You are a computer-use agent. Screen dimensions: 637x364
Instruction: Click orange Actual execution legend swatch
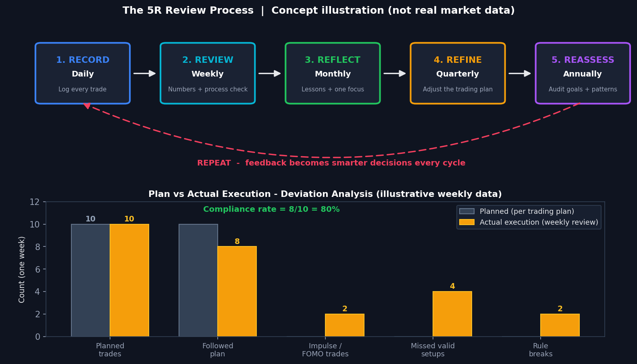[467, 222]
